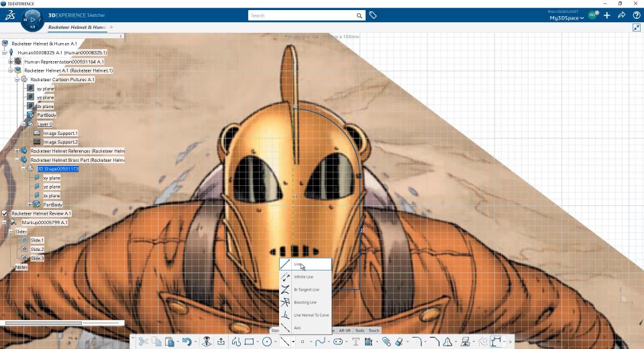Collapse the Human00008325 A.1 node
The image size is (644, 349).
[5, 52]
